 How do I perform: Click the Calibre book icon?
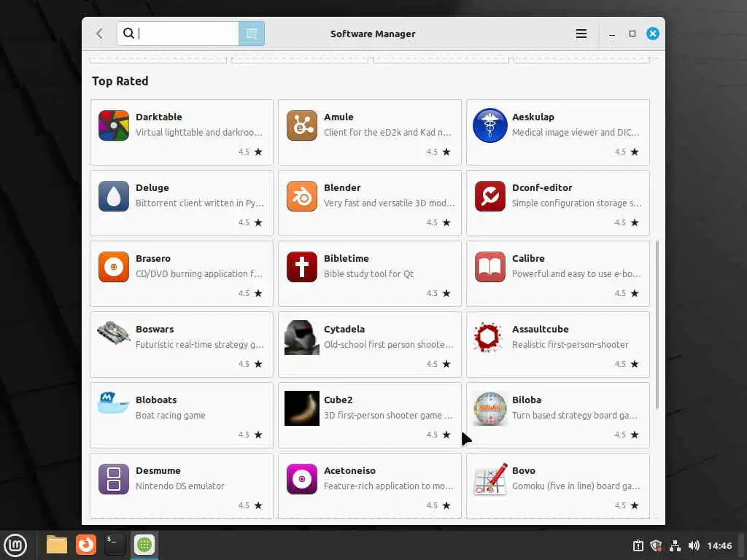coord(489,267)
